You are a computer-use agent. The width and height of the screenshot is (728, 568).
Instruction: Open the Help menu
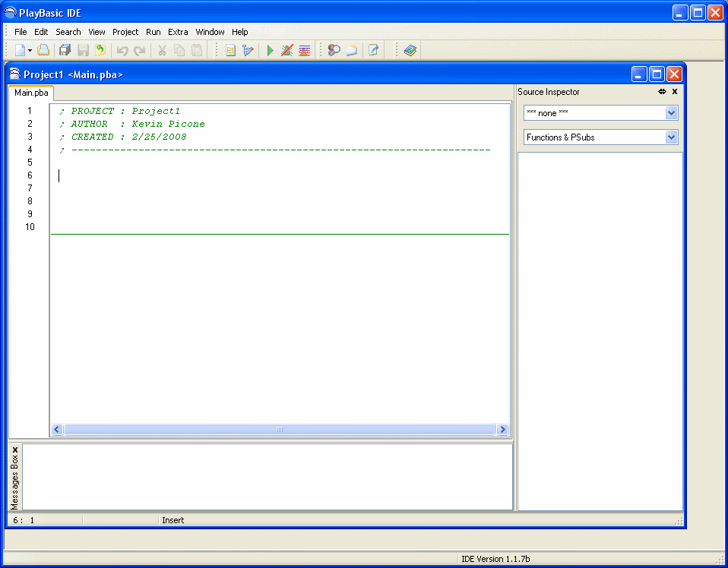(x=239, y=32)
